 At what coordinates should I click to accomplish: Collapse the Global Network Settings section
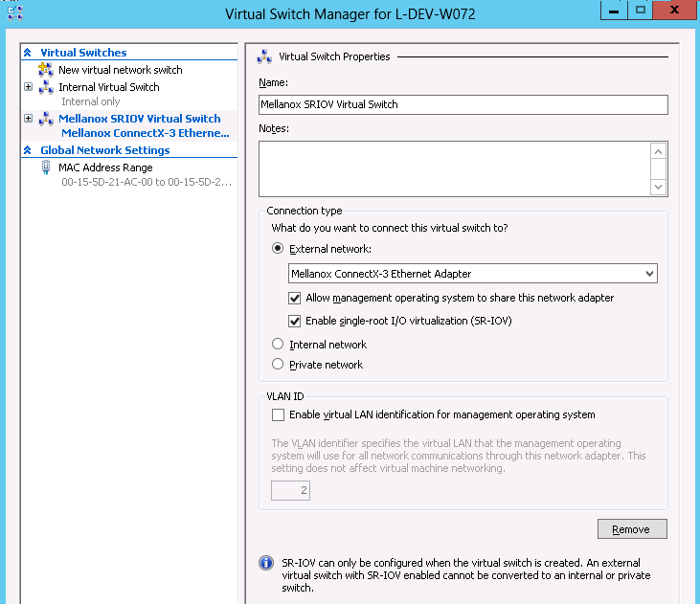click(x=28, y=150)
